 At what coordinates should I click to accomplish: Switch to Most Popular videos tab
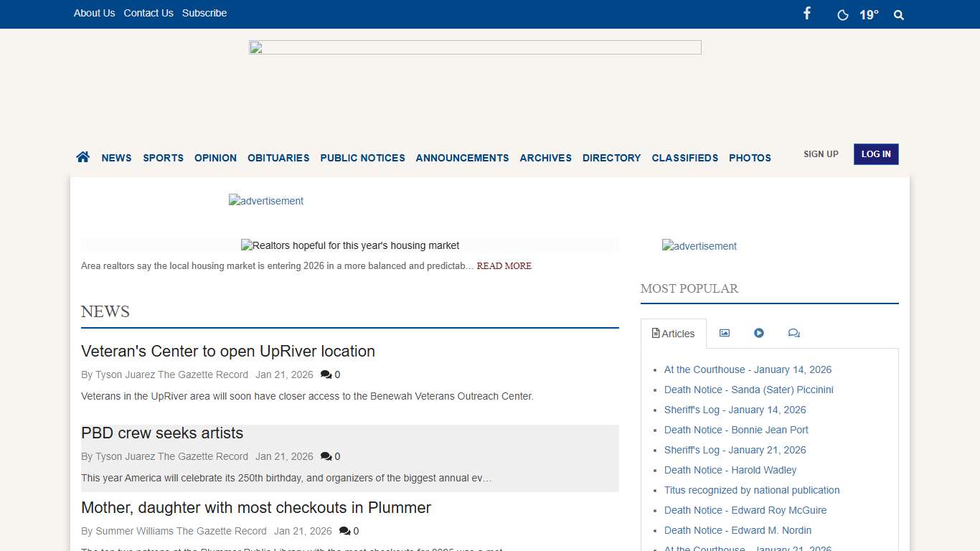pyautogui.click(x=759, y=333)
